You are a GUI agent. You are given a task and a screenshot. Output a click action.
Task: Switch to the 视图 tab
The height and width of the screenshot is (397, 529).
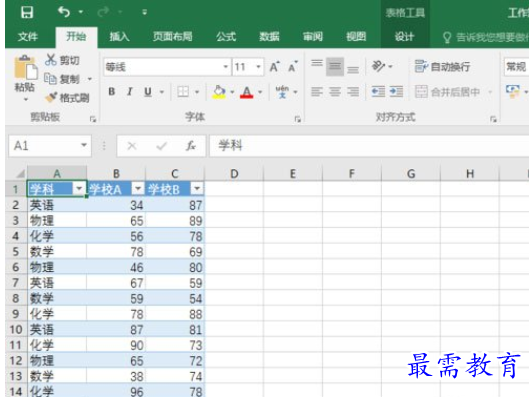click(x=356, y=36)
